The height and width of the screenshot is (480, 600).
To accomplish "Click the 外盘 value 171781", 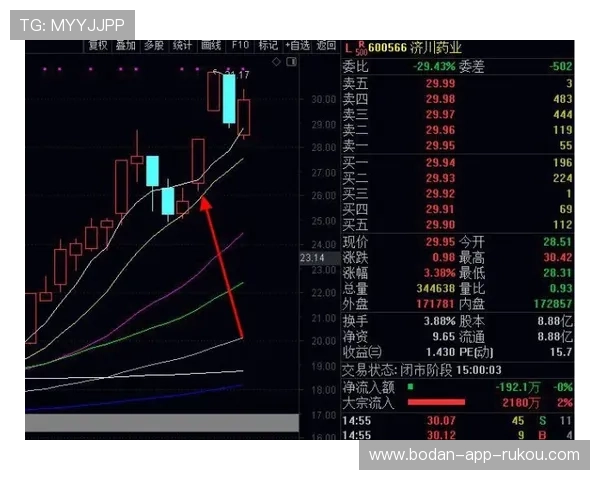I will pyautogui.click(x=436, y=304).
